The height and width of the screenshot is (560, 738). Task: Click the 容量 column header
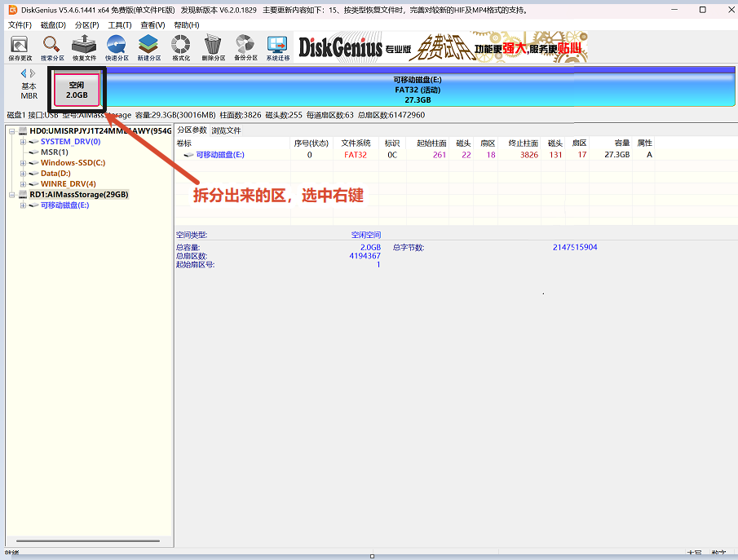[622, 143]
